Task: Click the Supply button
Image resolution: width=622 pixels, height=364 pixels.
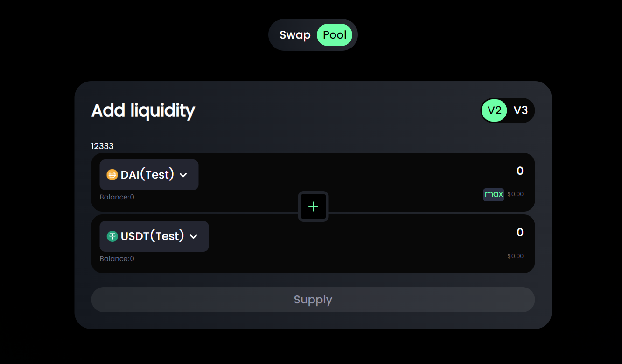Action: coord(313,300)
